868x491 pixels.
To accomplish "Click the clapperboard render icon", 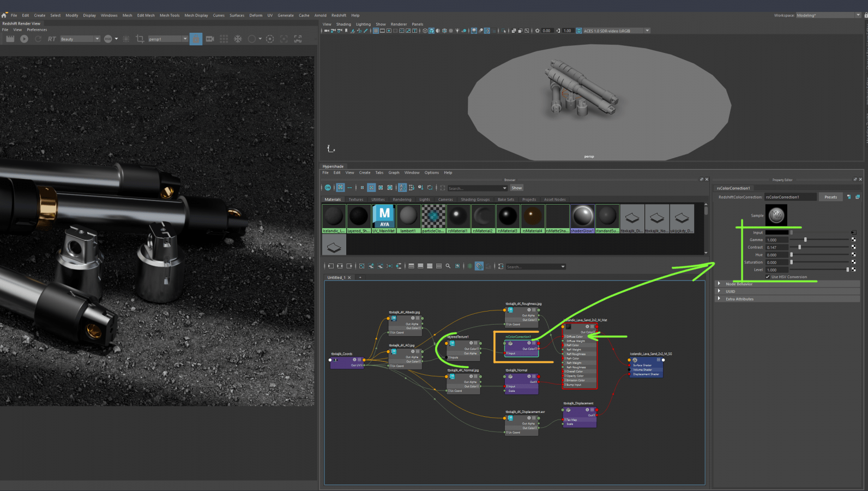I will 10,39.
